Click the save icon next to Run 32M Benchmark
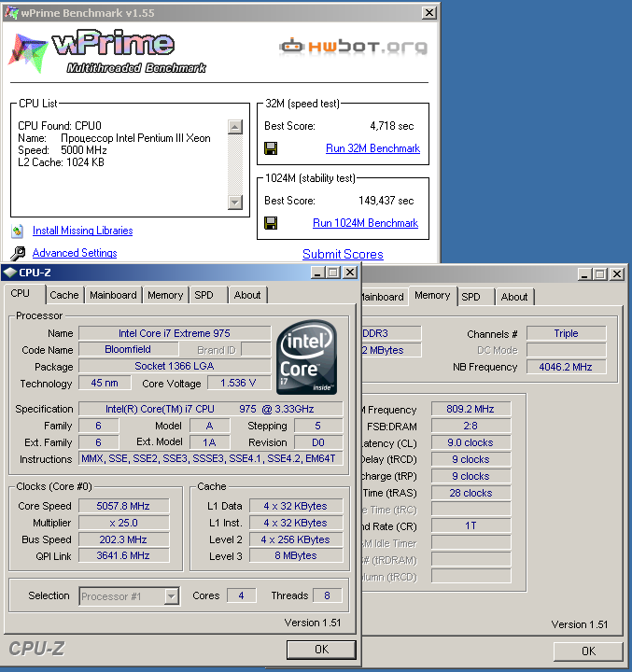 point(271,148)
